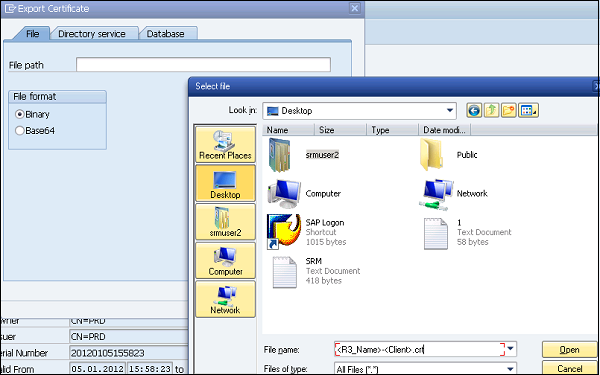This screenshot has width=600, height=375.
Task: Sort by the Name column header
Action: pos(289,130)
